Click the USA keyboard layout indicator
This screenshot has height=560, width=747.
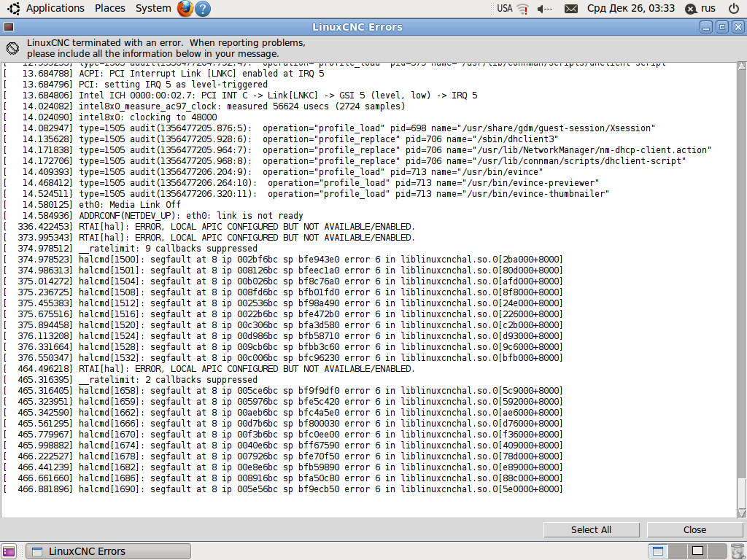(505, 8)
